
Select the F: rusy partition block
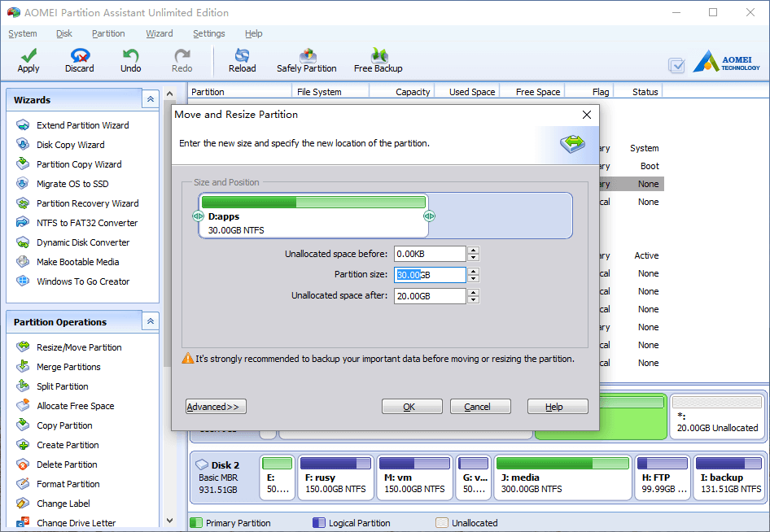336,477
